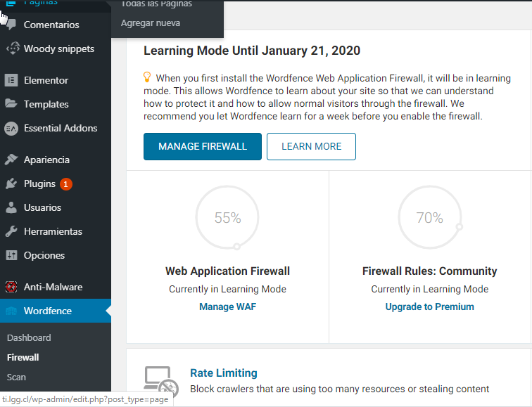
Task: Follow the Manage WAF link
Action: (x=227, y=306)
